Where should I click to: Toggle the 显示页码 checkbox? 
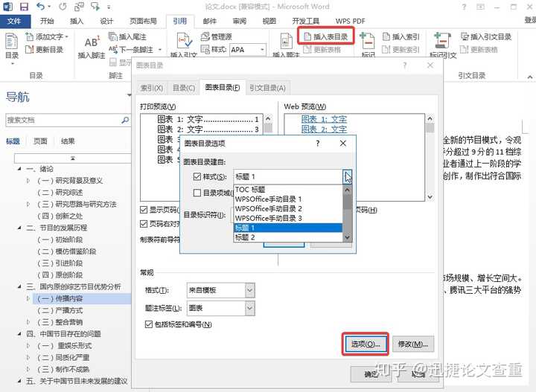click(144, 210)
